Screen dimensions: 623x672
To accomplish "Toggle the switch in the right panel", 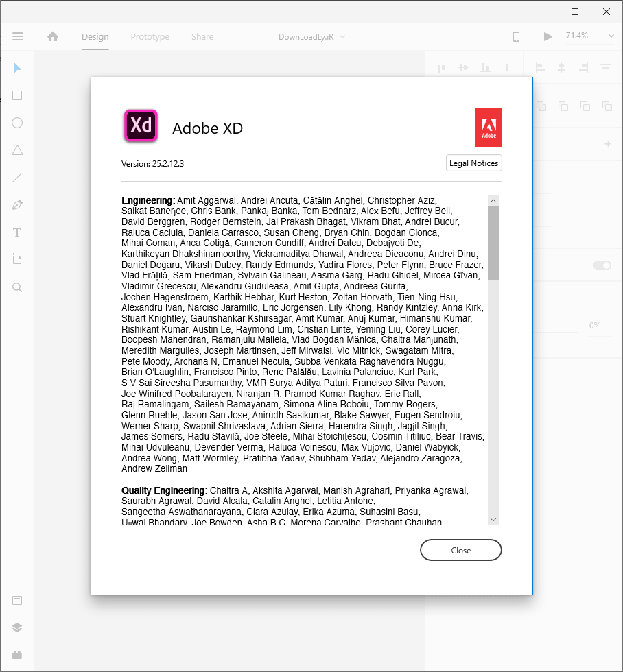I will pos(602,266).
